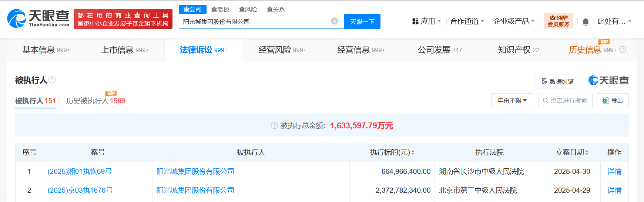Open the 基本信息 tab
Viewport: 644px width, 202px height.
46,50
